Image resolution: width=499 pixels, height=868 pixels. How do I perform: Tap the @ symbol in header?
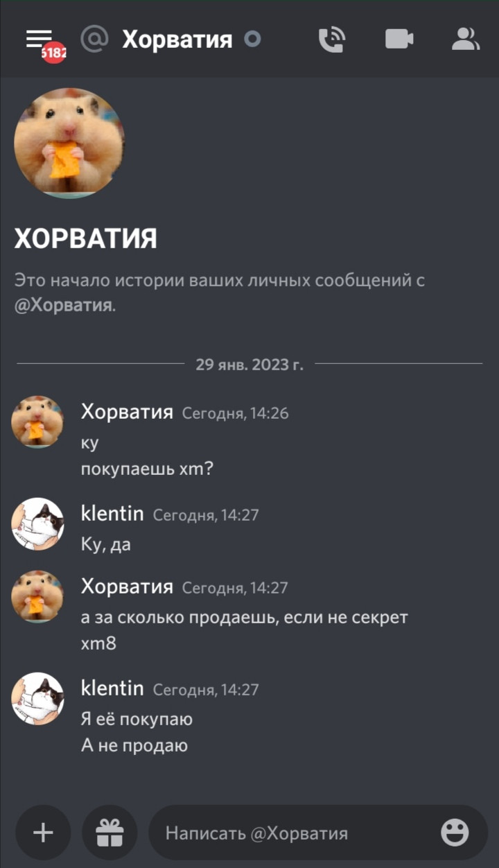click(94, 40)
